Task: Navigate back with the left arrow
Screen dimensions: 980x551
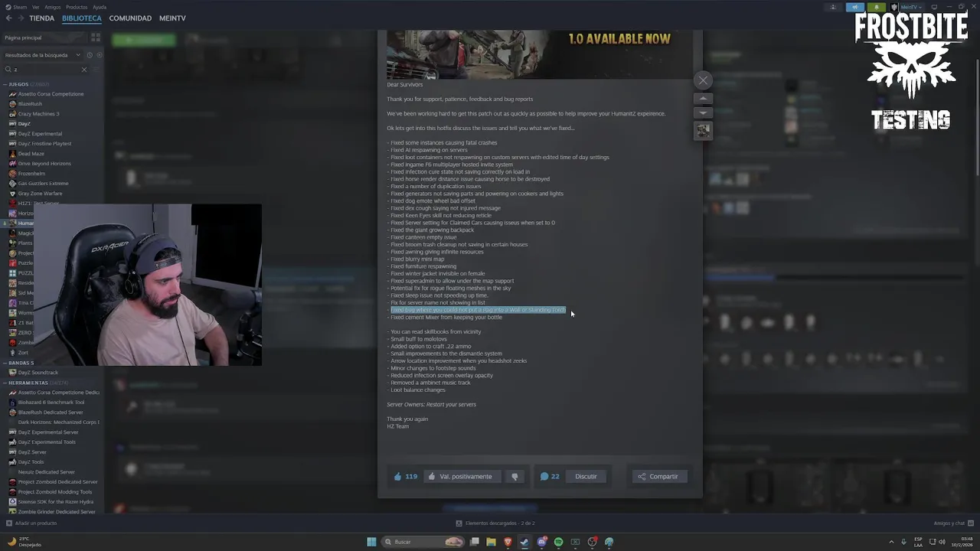Action: click(8, 18)
